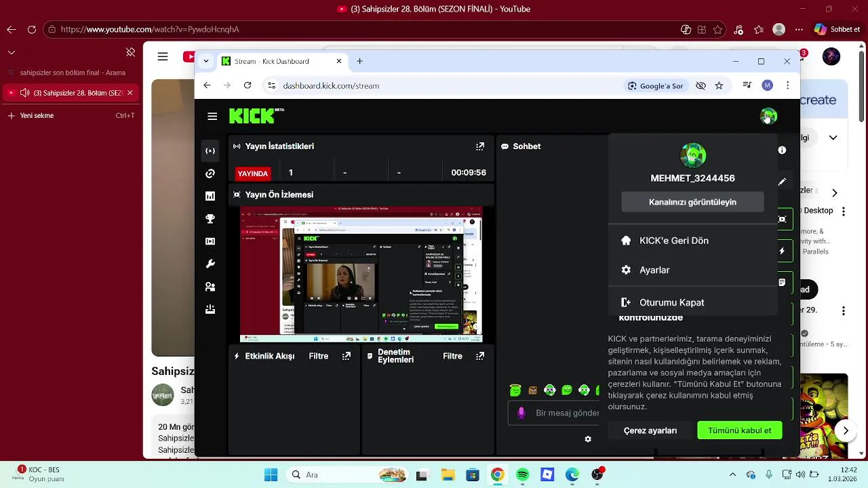Screen dimensions: 868x488
Task: Pin the Edge vertical tabs pane
Action: [x=130, y=52]
